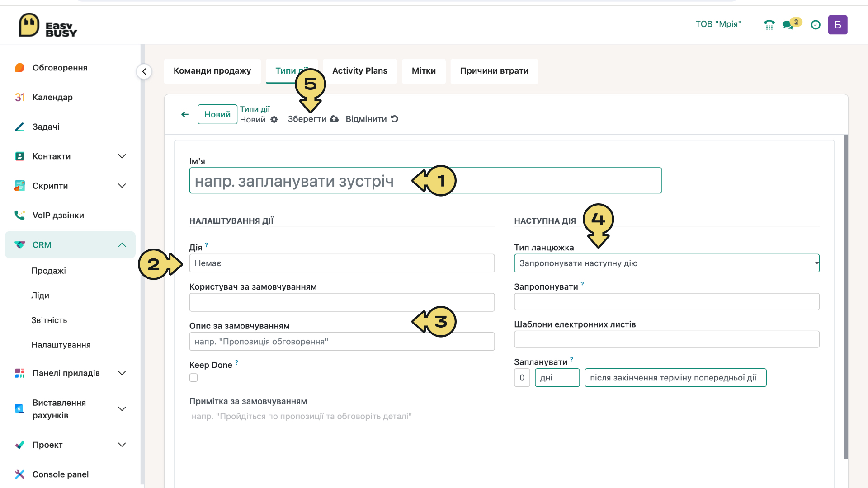Collapse the CRM submenu chevron
This screenshot has height=488, width=868.
[122, 245]
